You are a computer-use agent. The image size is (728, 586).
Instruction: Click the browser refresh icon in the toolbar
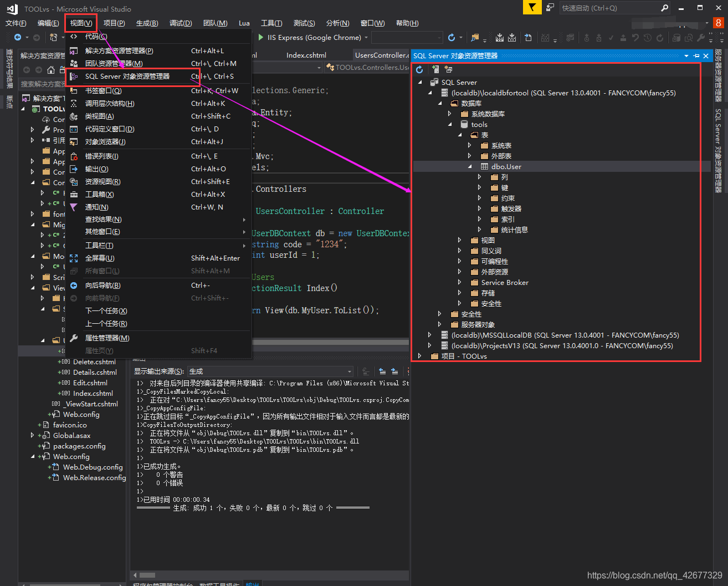click(452, 38)
